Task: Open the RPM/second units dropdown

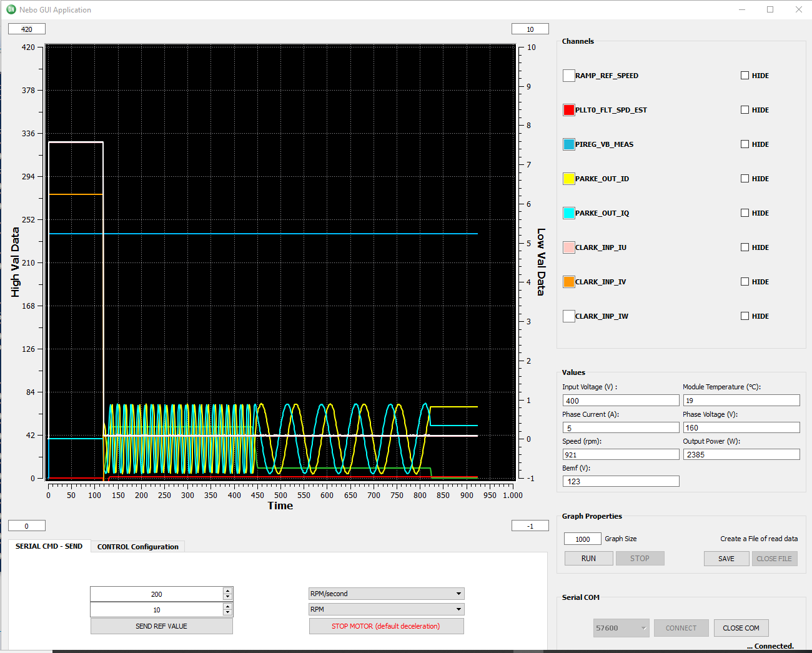Action: pos(386,594)
